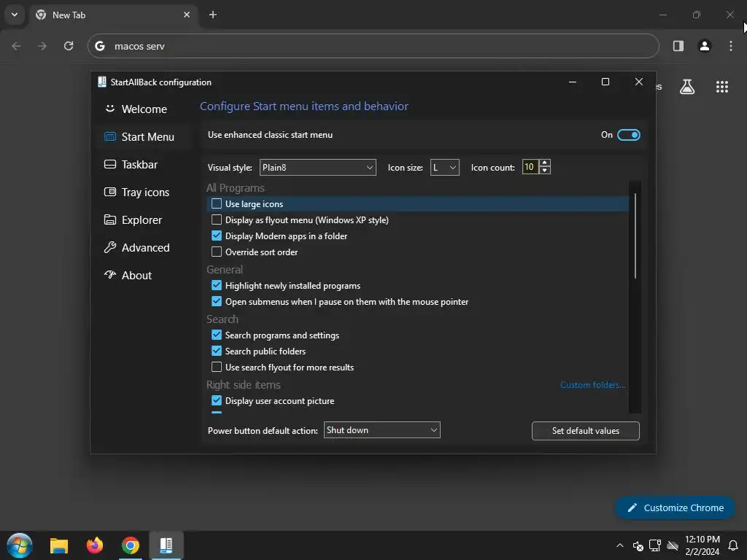This screenshot has height=560, width=747.
Task: Click Customize Chrome button
Action: 675,507
